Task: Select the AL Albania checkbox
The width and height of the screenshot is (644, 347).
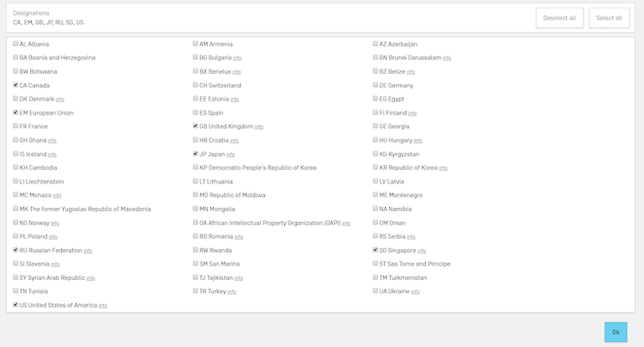Action: [x=16, y=44]
